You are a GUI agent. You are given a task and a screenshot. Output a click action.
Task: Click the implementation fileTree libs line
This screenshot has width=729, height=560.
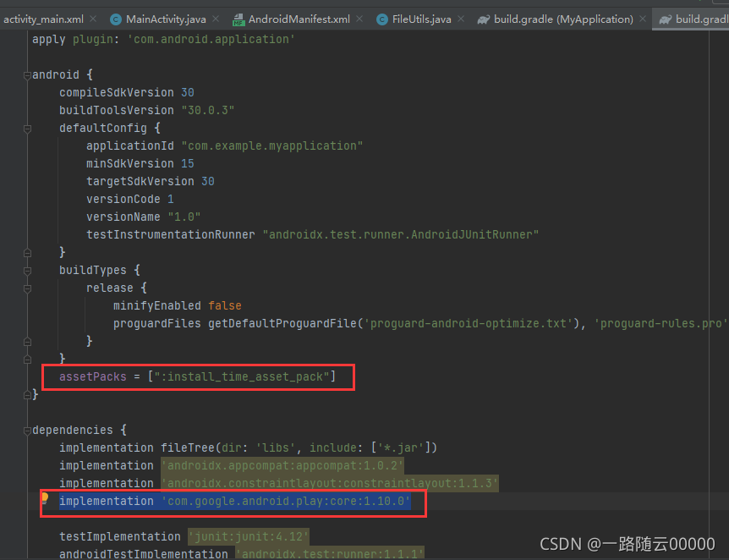[x=249, y=447]
